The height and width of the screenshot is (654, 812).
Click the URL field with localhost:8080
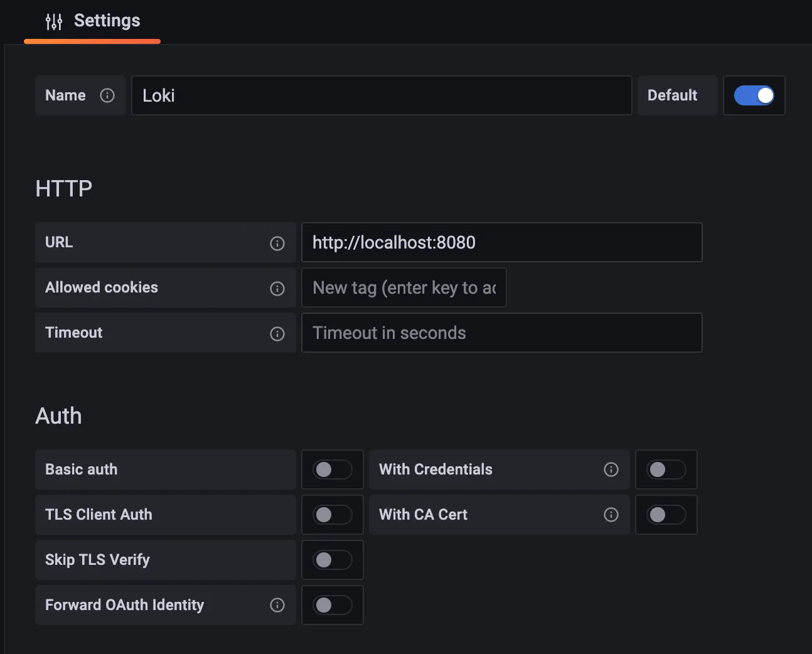(x=501, y=242)
